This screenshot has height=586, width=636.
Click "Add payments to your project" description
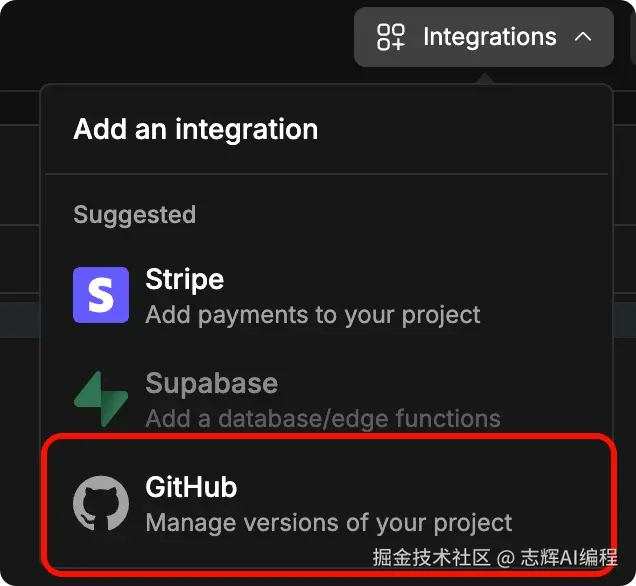click(312, 314)
